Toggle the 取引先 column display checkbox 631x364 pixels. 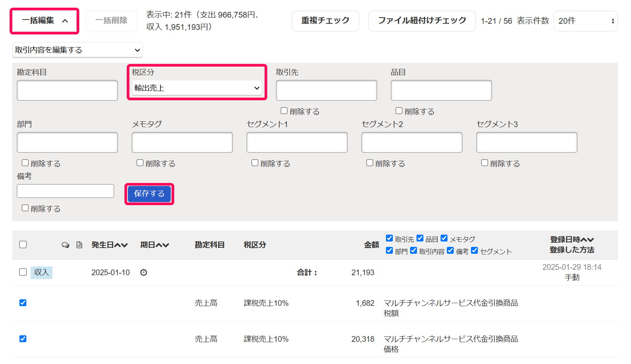pyautogui.click(x=389, y=238)
